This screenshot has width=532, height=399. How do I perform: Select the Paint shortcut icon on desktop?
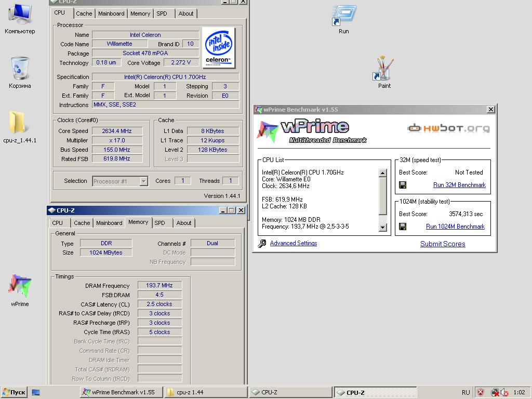click(384, 72)
